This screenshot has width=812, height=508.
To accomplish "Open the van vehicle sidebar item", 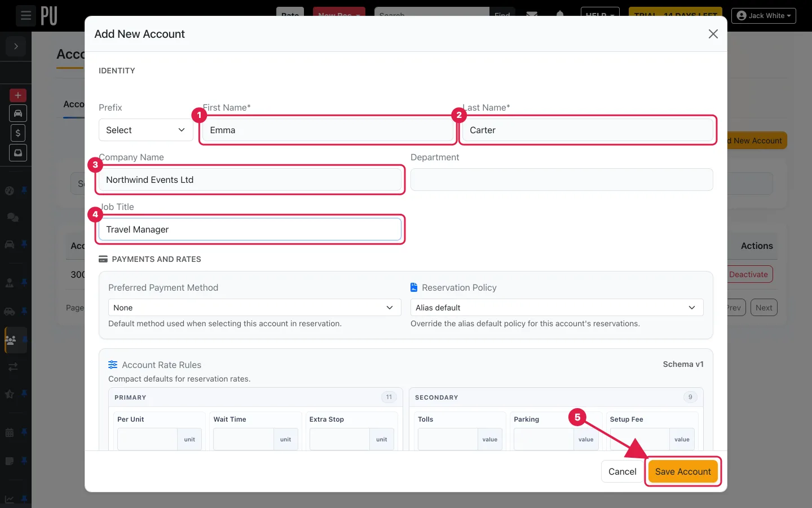I will coord(10,311).
